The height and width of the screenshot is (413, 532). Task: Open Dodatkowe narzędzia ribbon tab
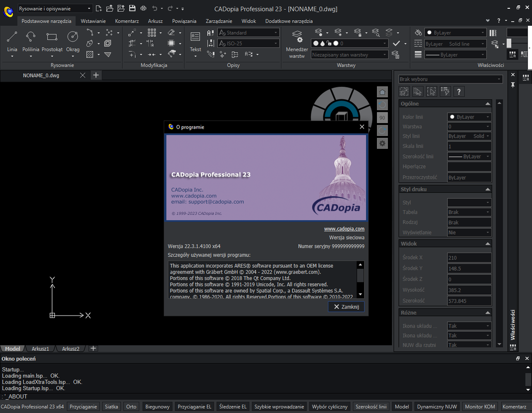point(289,21)
